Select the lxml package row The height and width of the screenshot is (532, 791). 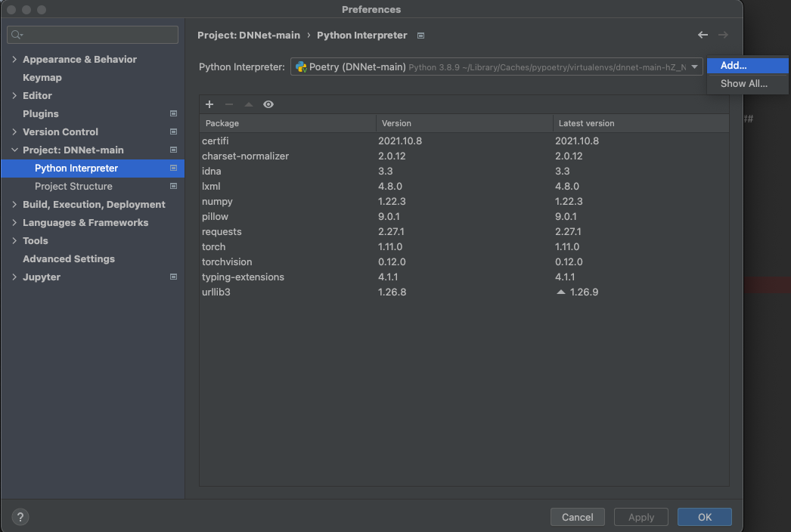point(464,186)
